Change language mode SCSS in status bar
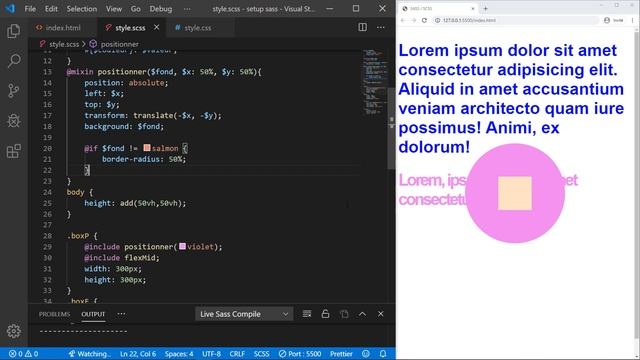The width and height of the screenshot is (640, 360). point(262,354)
